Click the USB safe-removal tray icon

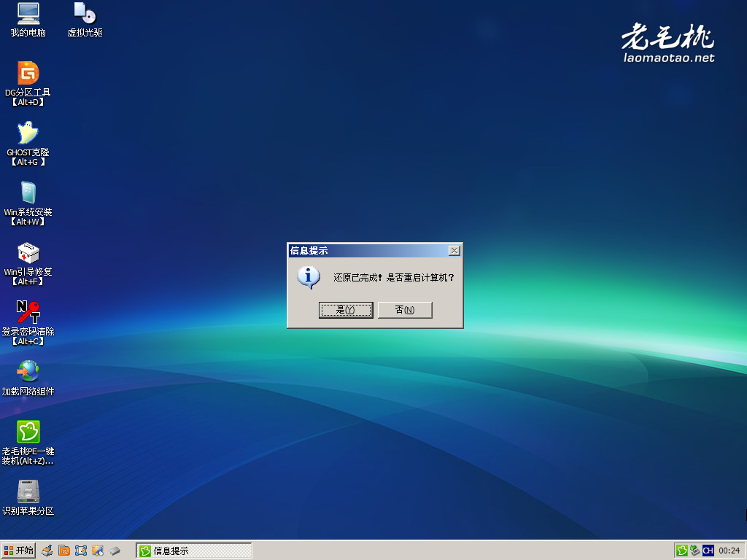pyautogui.click(x=694, y=551)
